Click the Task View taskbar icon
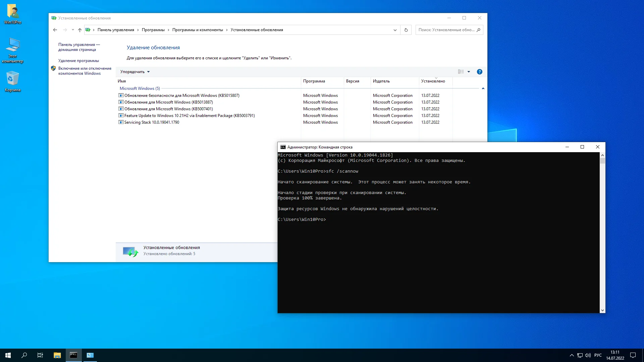This screenshot has height=362, width=644. (40, 355)
